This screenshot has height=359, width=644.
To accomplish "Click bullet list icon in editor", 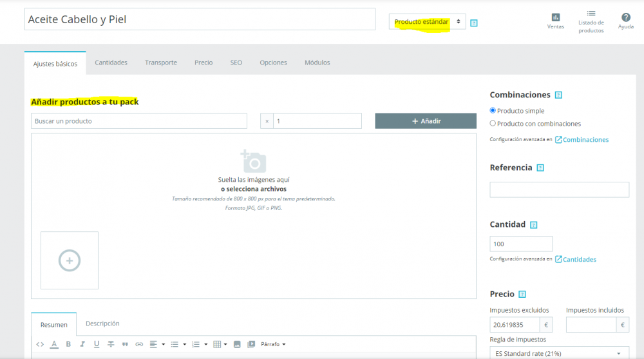I will pos(175,344).
